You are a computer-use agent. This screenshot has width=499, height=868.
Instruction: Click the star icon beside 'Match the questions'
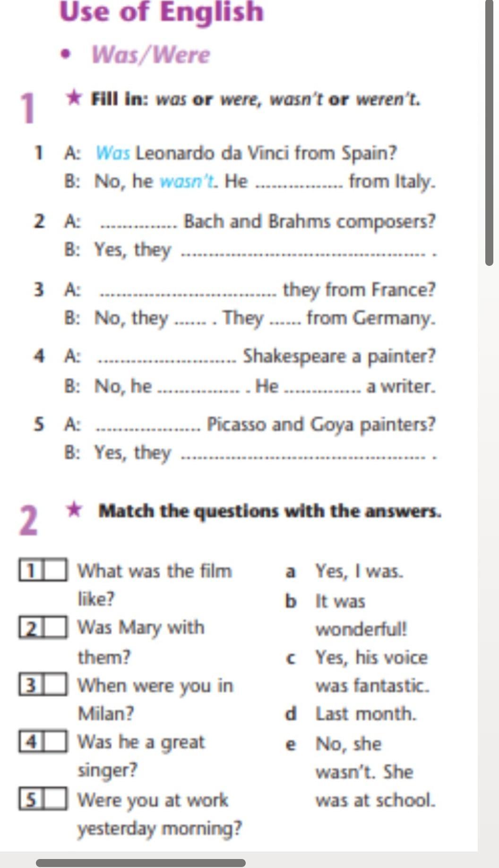75,510
